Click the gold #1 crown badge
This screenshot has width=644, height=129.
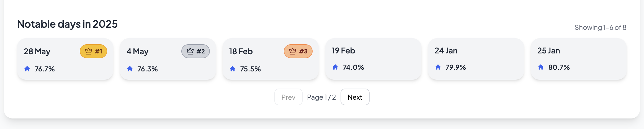(93, 51)
